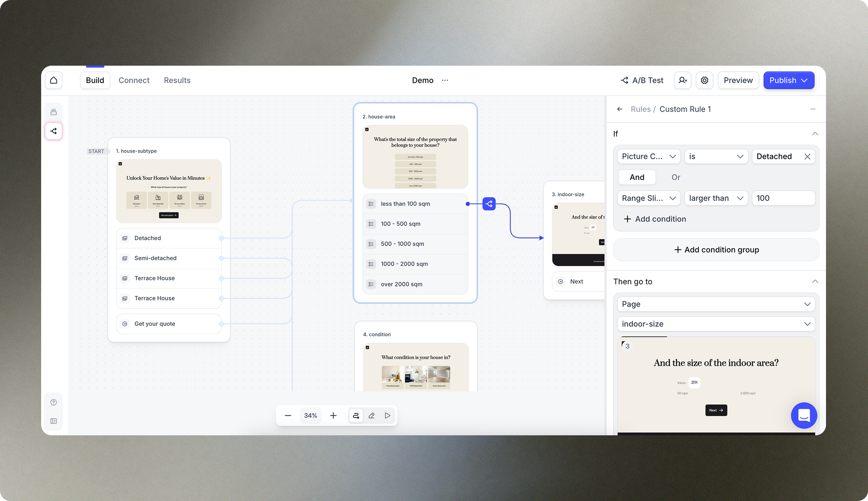Click the invite collaborator icon

(682, 80)
